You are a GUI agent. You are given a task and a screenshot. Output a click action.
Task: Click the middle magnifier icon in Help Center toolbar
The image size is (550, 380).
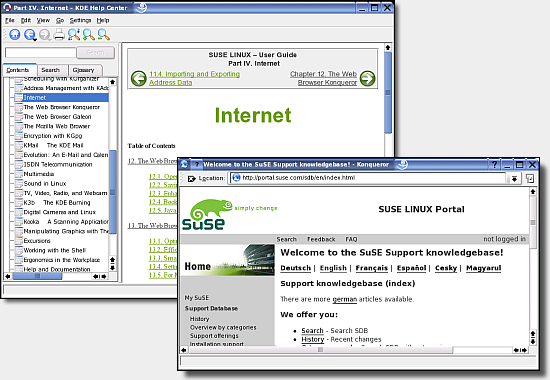point(88,34)
